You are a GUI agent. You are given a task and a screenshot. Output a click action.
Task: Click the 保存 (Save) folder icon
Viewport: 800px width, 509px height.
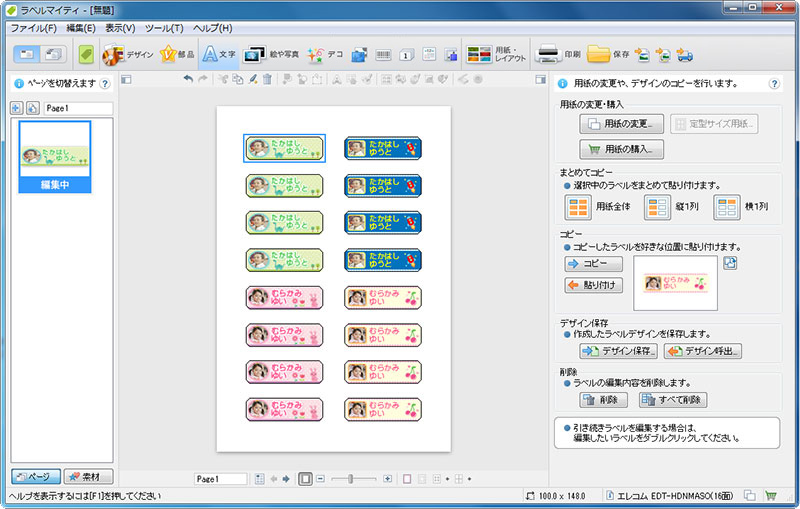599,54
